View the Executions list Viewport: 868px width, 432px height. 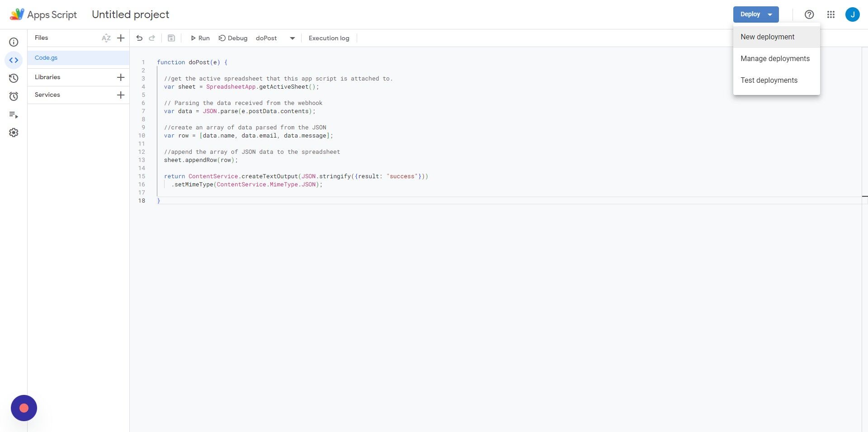14,114
